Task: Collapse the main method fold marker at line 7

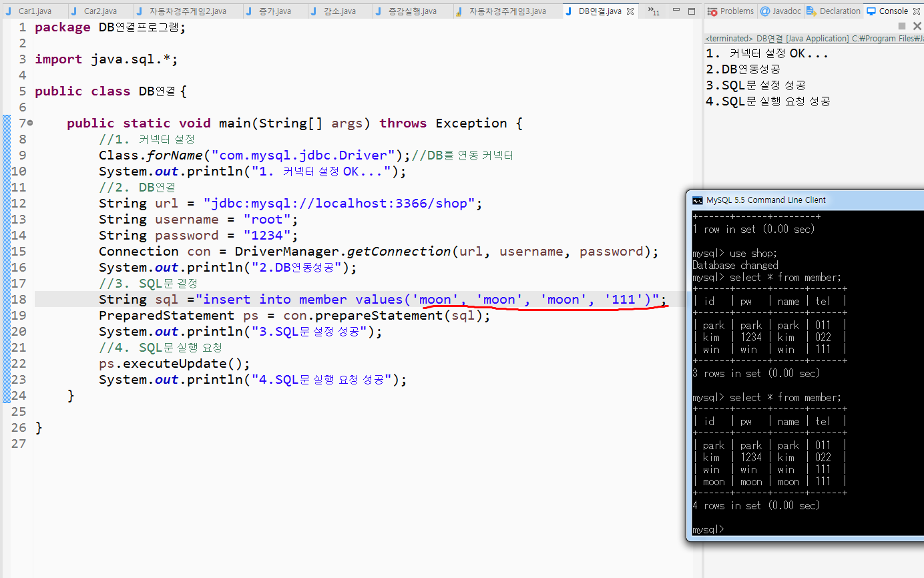Action: pyautogui.click(x=31, y=123)
